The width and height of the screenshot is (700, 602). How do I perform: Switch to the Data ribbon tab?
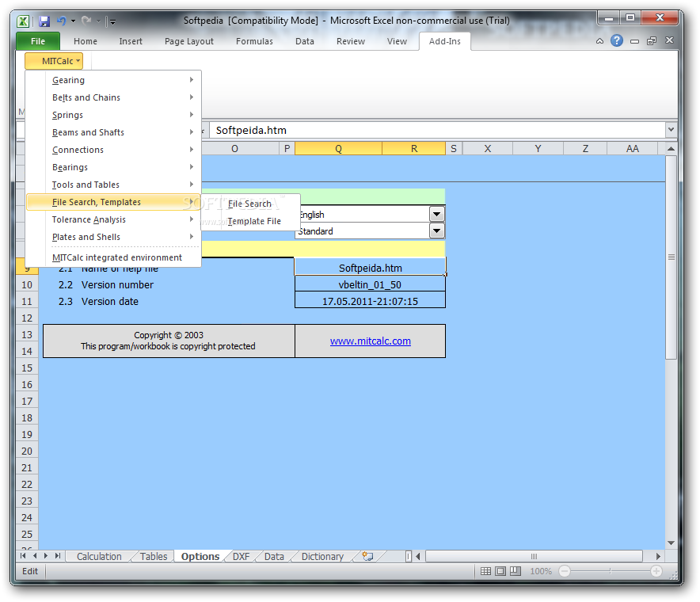(x=304, y=41)
